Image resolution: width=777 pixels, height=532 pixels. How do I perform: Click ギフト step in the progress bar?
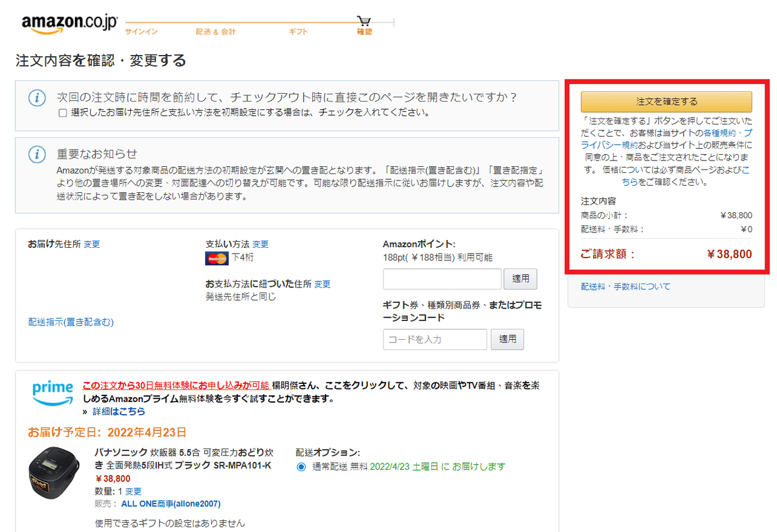pyautogui.click(x=297, y=32)
